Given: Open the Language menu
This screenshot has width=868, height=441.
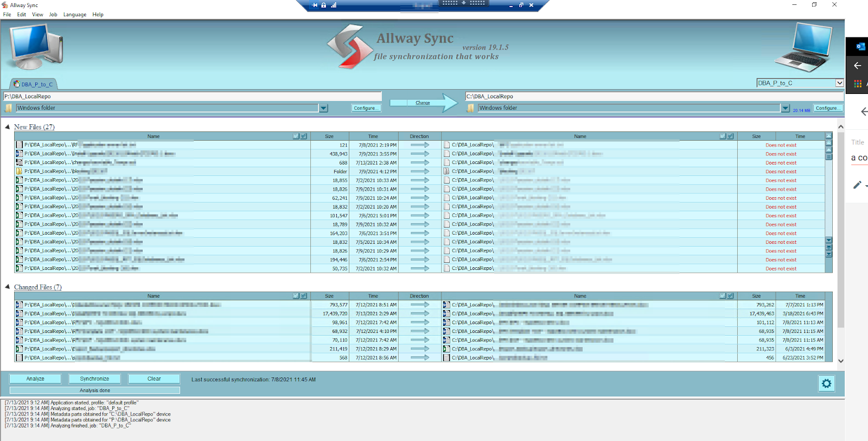Looking at the screenshot, I should coord(75,15).
